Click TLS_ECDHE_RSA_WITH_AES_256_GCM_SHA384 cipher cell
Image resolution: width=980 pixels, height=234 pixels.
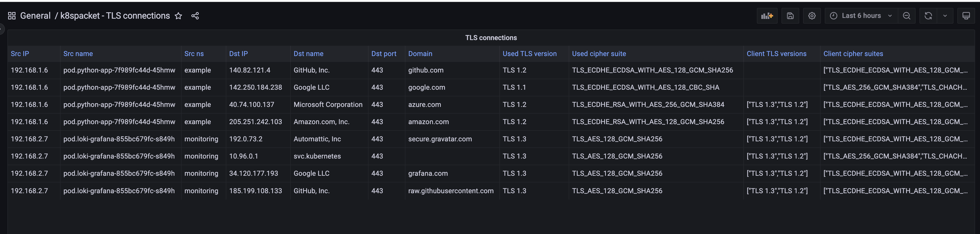pyautogui.click(x=656, y=104)
